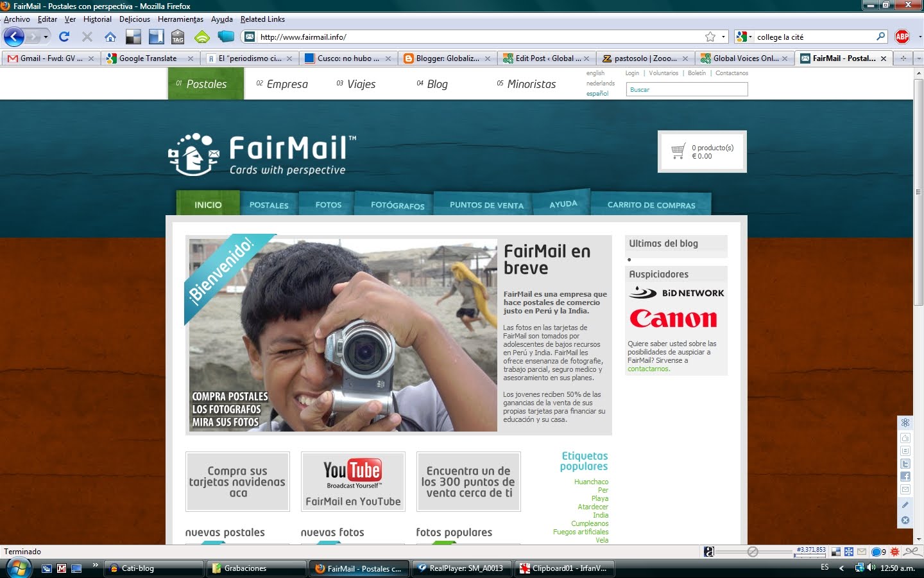Click the envelope icon in the floating share bar
Screen dimensions: 924x578
click(905, 489)
